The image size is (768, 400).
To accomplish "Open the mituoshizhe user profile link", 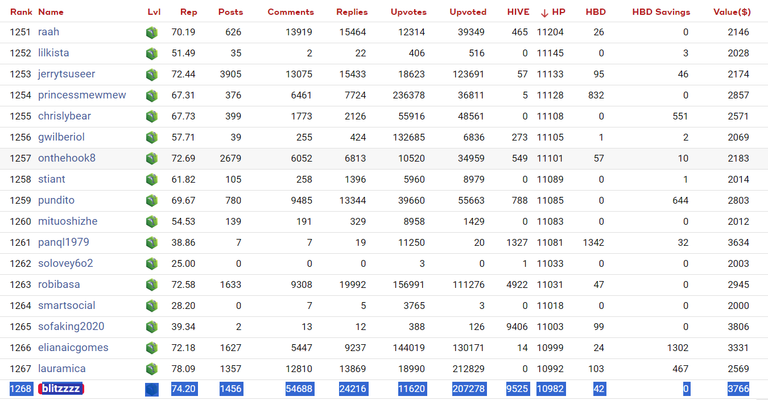I will tap(68, 221).
